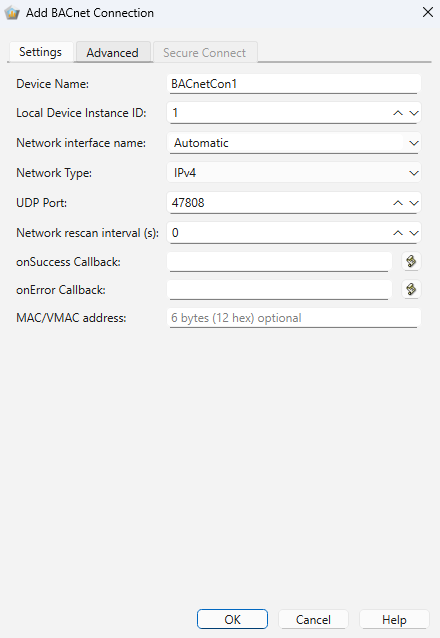This screenshot has height=638, width=440.
Task: Click the 'Network Type:' label
Action: (54, 173)
